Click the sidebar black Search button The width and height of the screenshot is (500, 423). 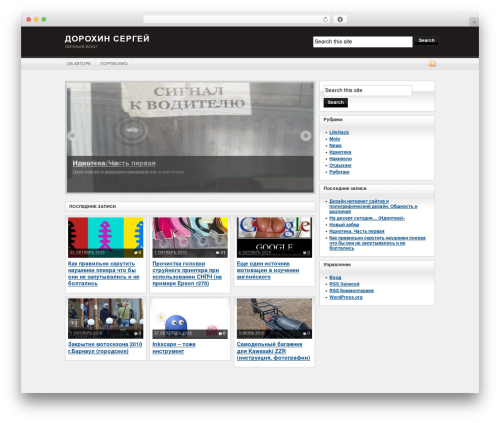click(x=336, y=102)
